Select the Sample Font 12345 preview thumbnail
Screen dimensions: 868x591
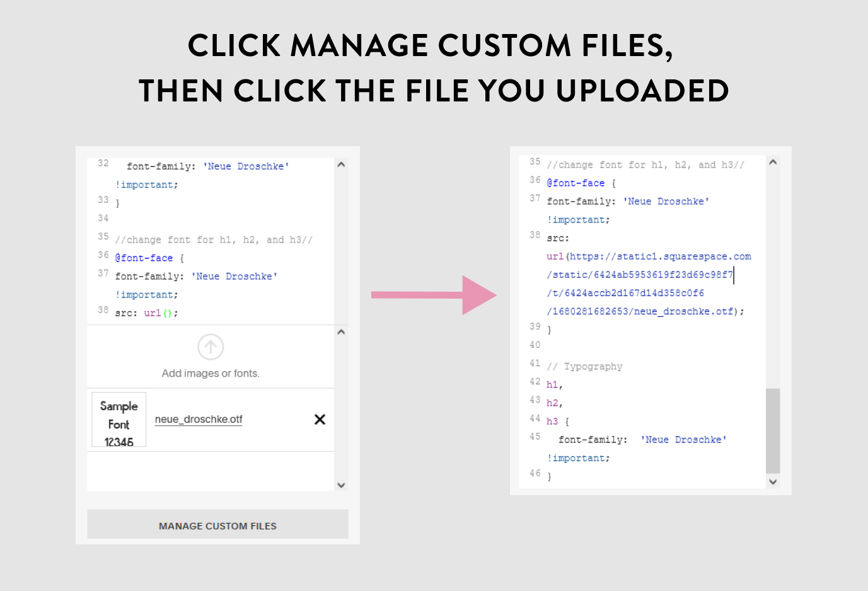pyautogui.click(x=119, y=420)
